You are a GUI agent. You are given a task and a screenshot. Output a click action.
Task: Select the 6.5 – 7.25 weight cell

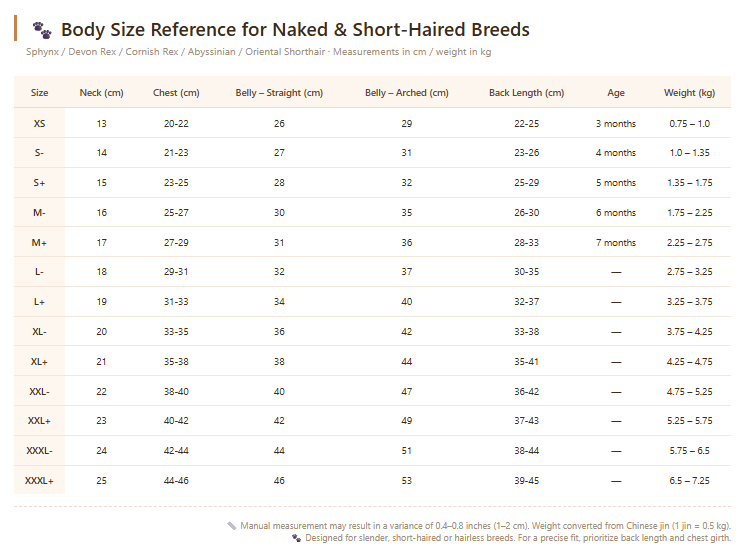click(689, 481)
